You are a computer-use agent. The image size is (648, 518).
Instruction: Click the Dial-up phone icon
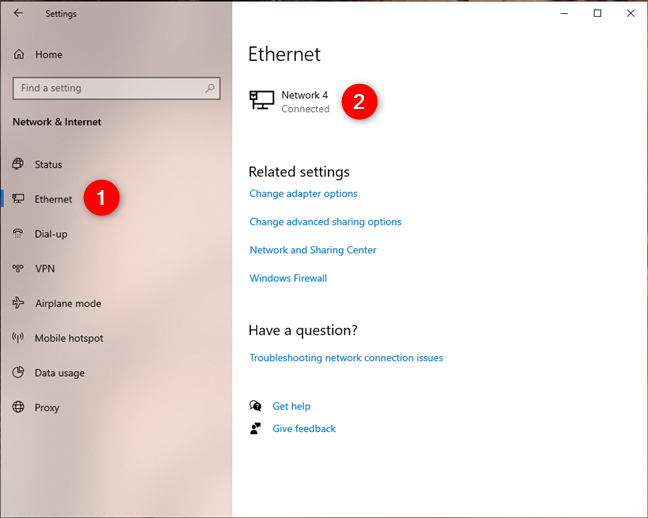pos(18,233)
